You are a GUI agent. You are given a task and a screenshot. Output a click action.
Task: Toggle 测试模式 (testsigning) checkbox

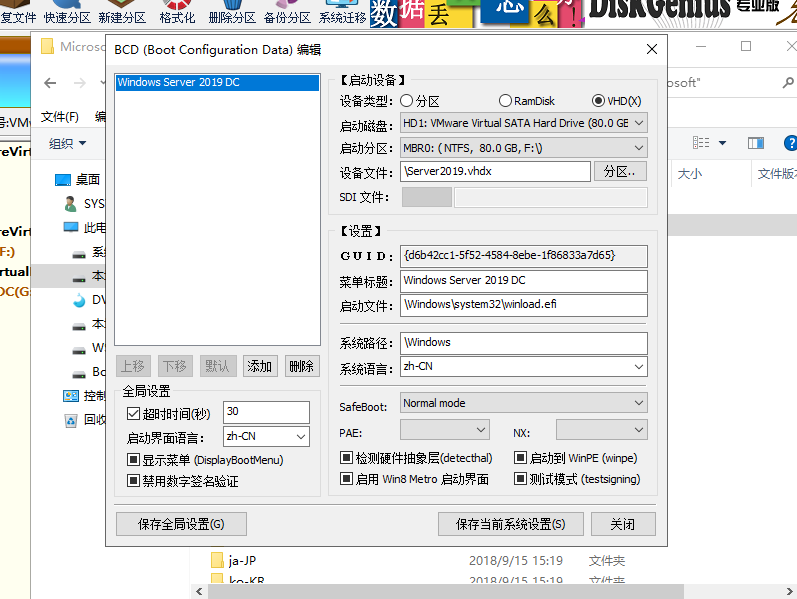[520, 478]
